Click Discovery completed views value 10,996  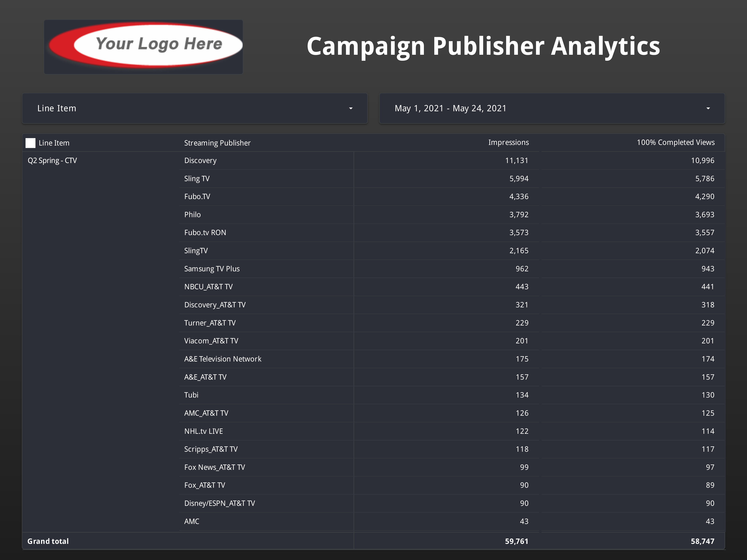coord(702,160)
